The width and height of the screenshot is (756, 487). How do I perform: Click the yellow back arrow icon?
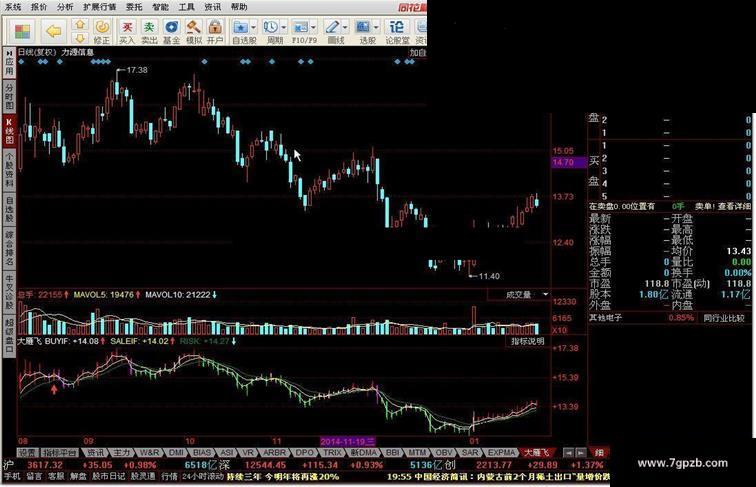click(53, 32)
